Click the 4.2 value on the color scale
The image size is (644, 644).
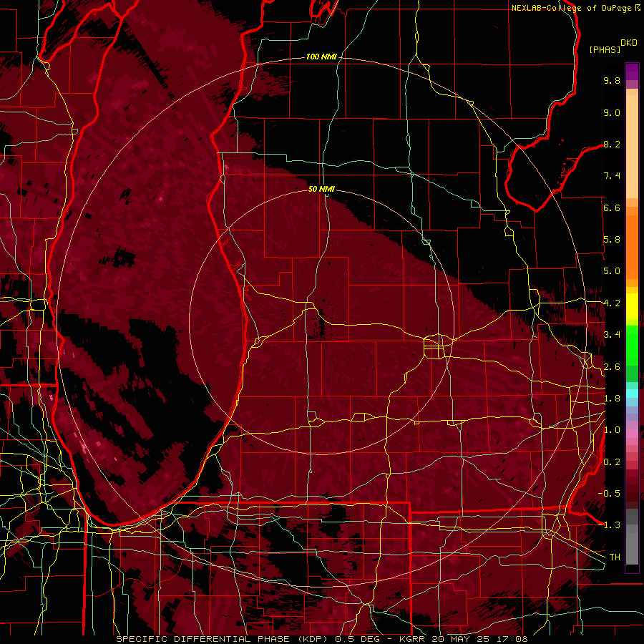tap(612, 303)
